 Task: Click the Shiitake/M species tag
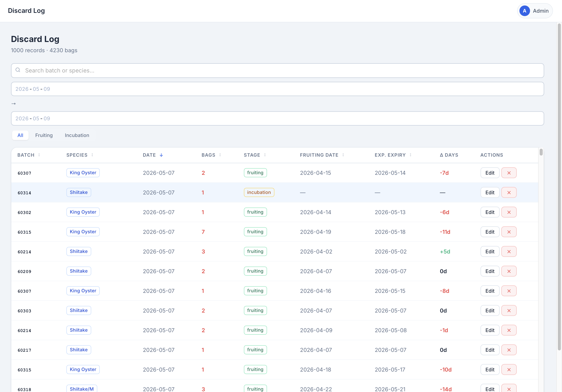pos(82,389)
